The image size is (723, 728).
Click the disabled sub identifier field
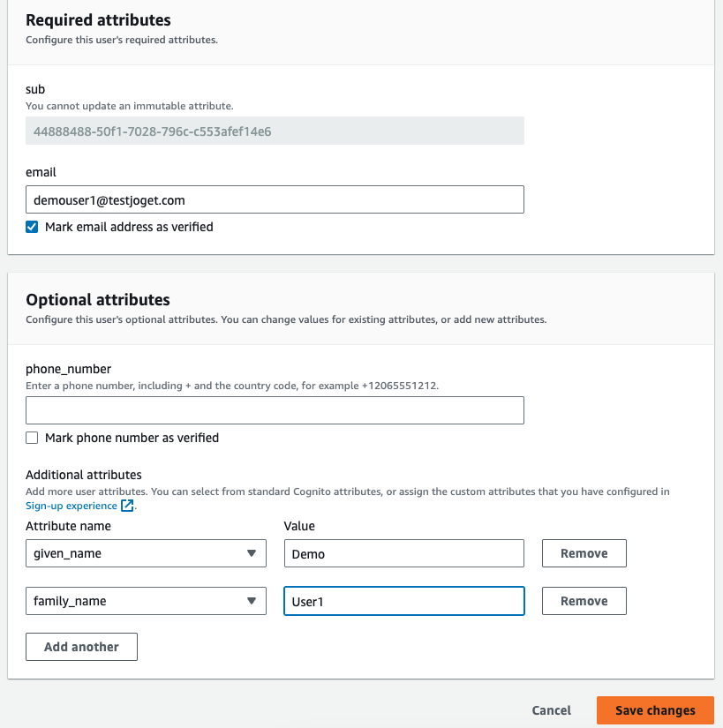(x=275, y=131)
